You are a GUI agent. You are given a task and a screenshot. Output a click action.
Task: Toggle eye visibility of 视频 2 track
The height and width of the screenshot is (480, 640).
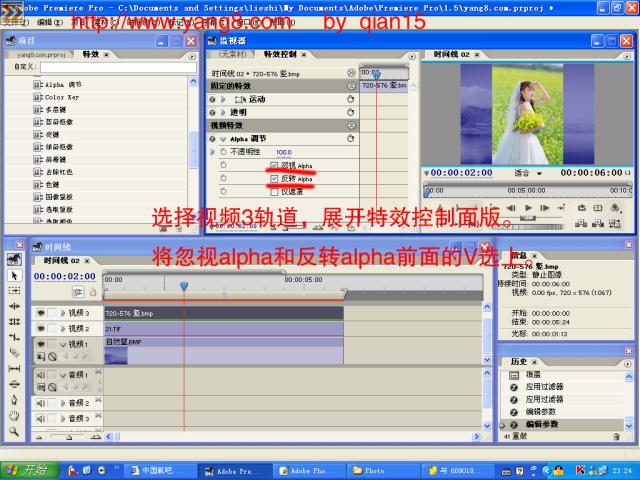coord(41,329)
